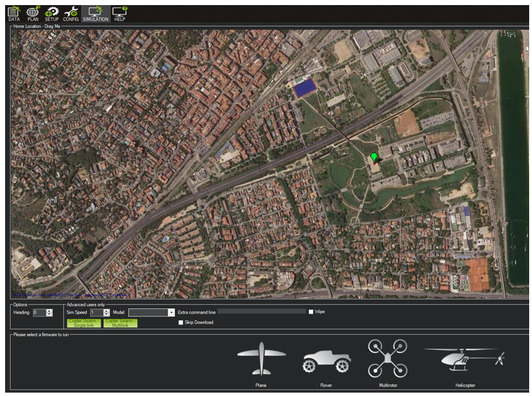Switch to the SIMULATION tab

(x=95, y=14)
